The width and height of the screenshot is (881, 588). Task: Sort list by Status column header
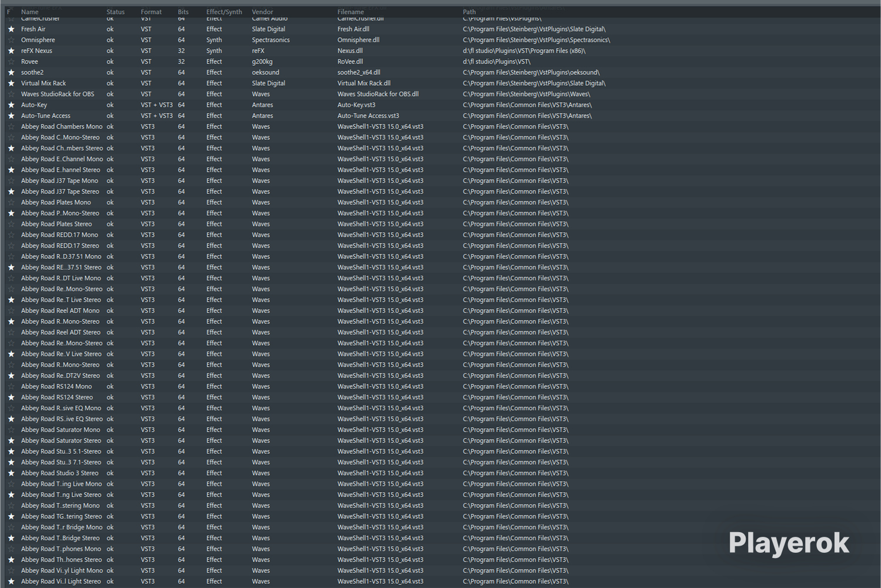click(116, 12)
